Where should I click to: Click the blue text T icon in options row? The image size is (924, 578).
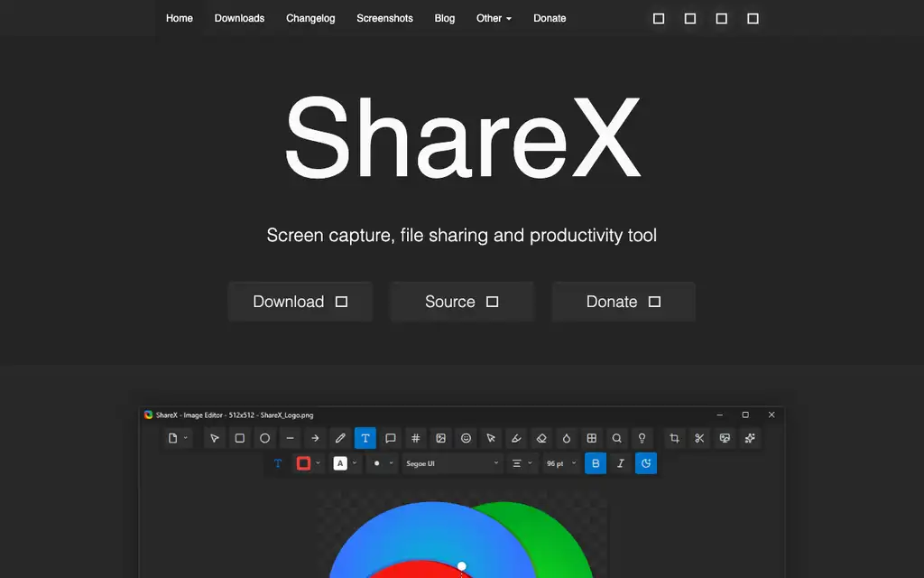pyautogui.click(x=278, y=463)
